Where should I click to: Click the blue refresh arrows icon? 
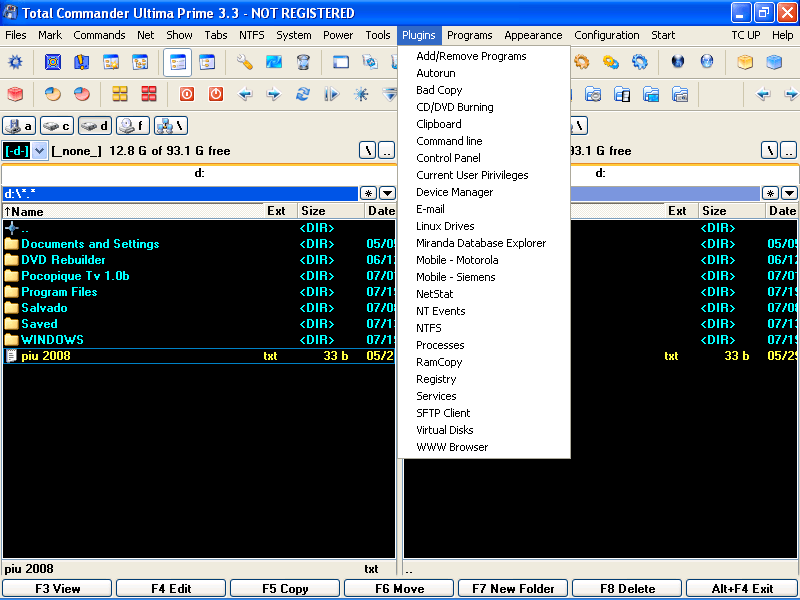tap(302, 95)
